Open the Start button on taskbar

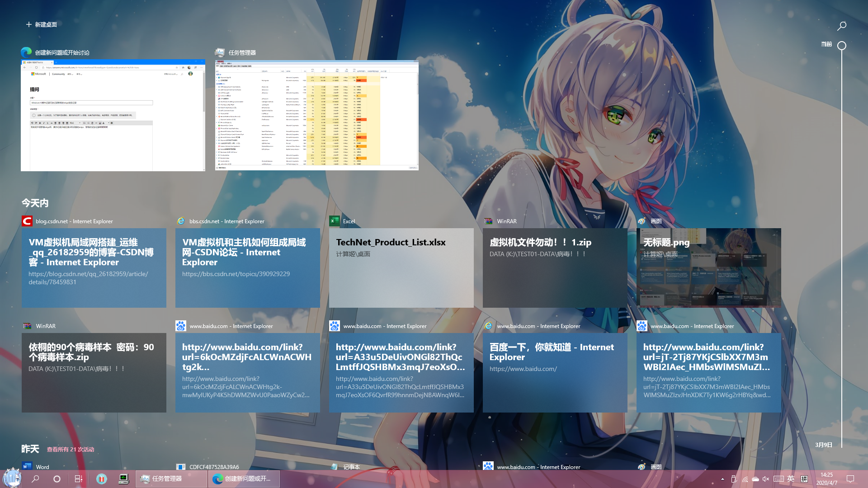[x=12, y=479]
